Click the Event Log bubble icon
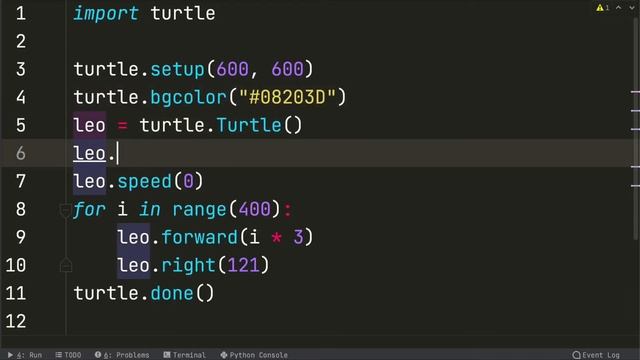Viewport: 640px width, 360px height. pyautogui.click(x=576, y=355)
